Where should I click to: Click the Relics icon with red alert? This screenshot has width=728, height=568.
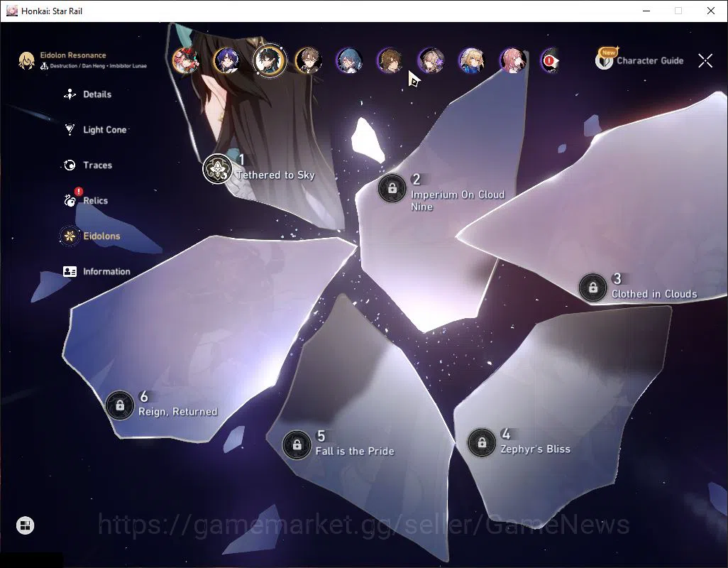pos(70,200)
